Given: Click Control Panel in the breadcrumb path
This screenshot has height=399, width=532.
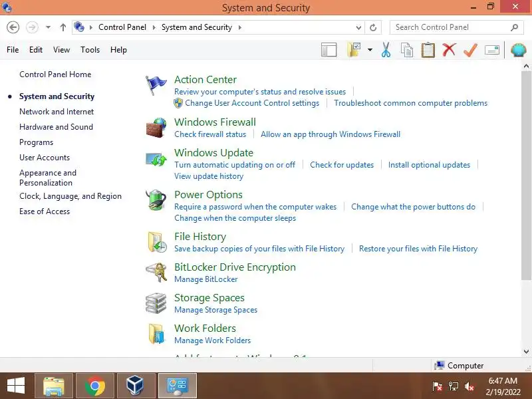Looking at the screenshot, I should point(122,27).
